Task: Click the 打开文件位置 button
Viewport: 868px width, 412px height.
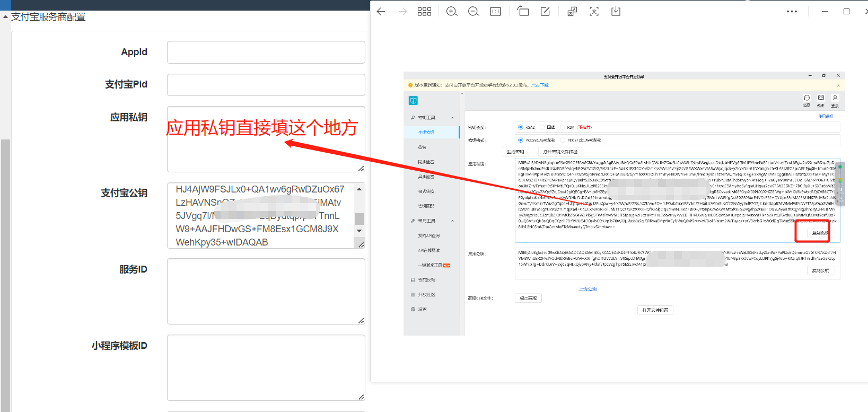Action: pos(655,310)
